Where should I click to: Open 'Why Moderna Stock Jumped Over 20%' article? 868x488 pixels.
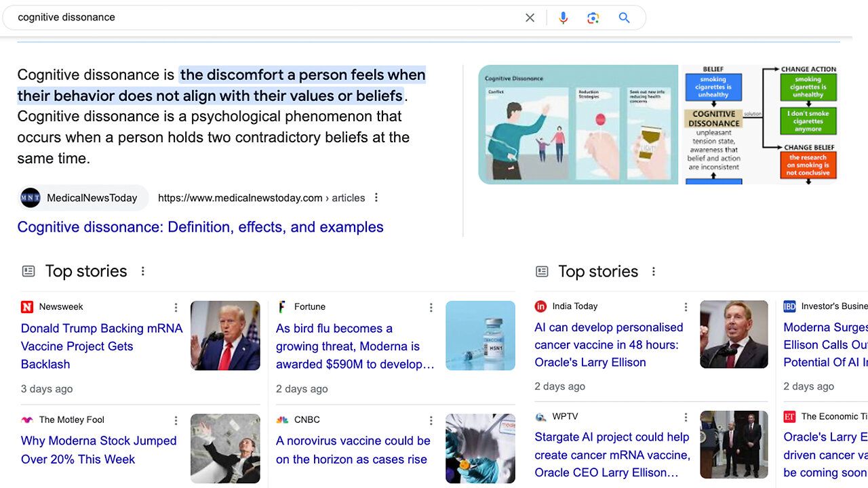[99, 449]
